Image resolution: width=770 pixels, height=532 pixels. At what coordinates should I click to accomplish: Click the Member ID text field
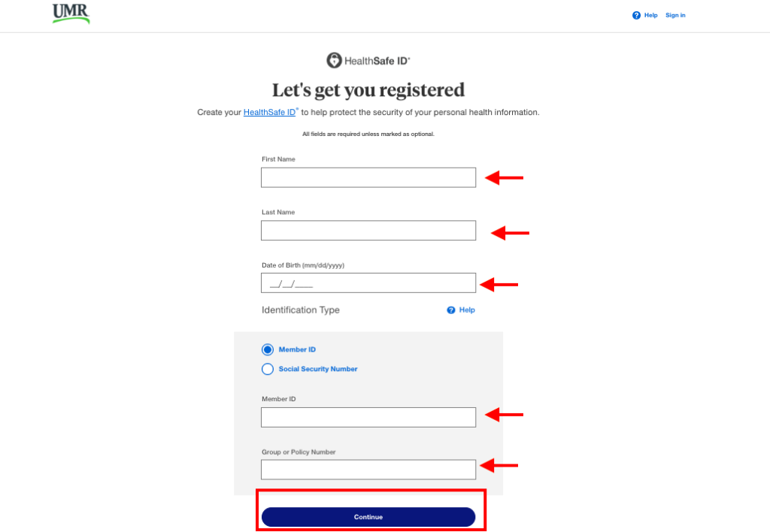(x=368, y=417)
